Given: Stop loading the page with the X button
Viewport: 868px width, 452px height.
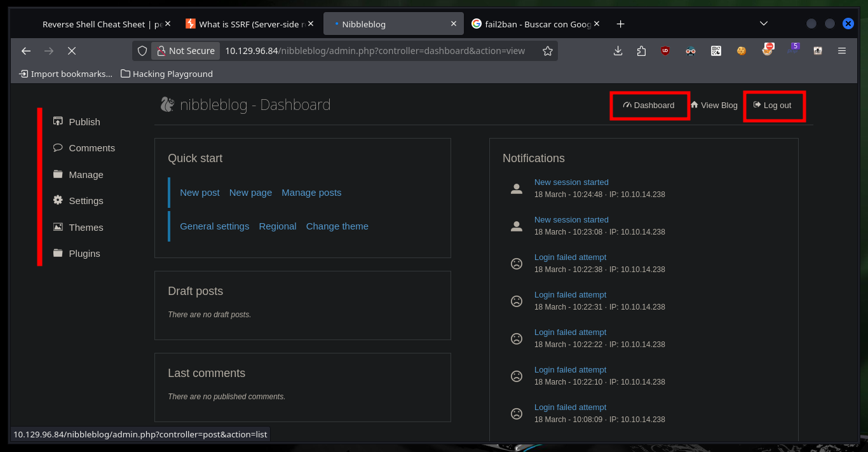Looking at the screenshot, I should point(72,51).
